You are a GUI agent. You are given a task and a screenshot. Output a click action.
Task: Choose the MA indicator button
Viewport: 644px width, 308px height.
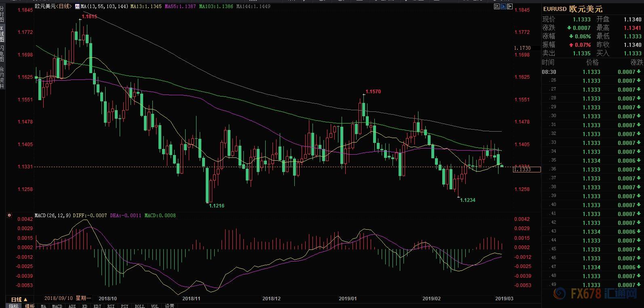click(x=43, y=306)
